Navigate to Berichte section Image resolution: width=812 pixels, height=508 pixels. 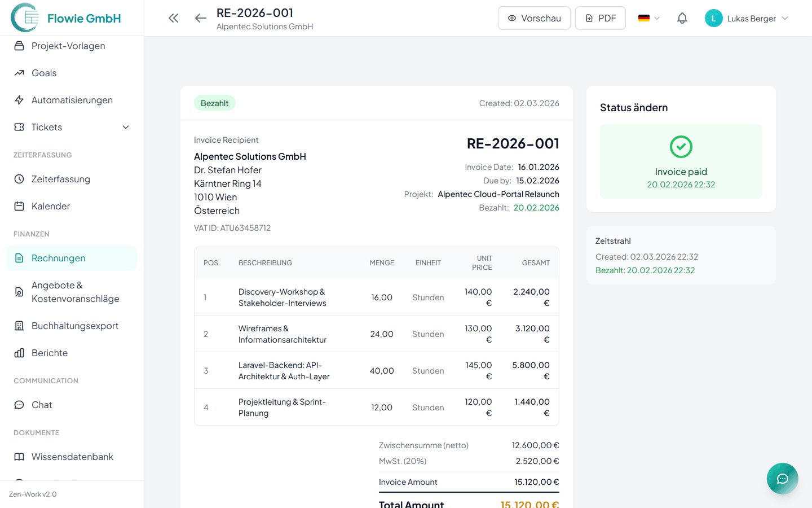(x=50, y=353)
